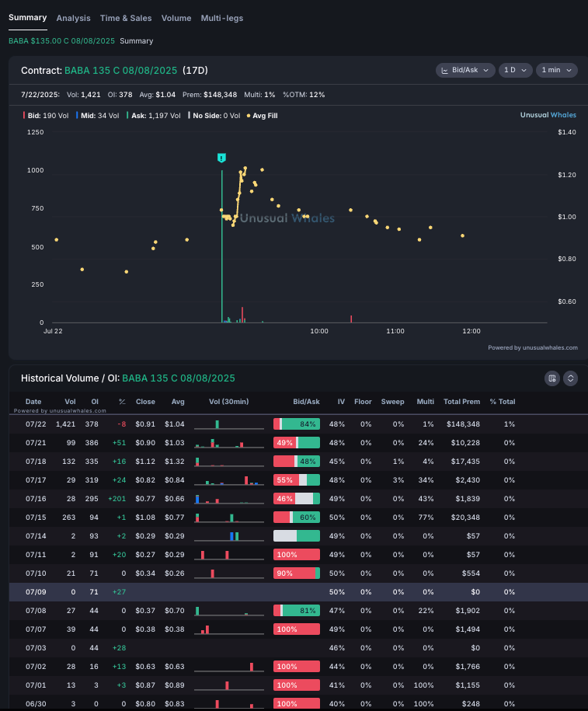The width and height of the screenshot is (588, 711).
Task: Toggle the Mid series in chart legend
Action: (x=97, y=116)
